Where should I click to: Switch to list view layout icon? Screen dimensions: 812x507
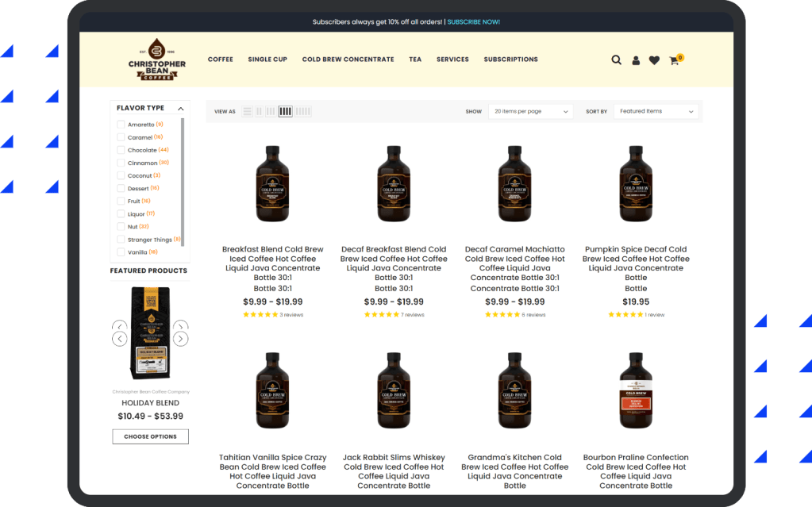pos(248,112)
